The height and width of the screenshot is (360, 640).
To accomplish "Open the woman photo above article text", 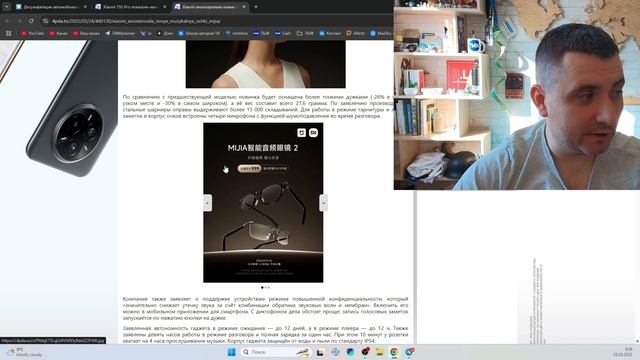I will [265, 64].
